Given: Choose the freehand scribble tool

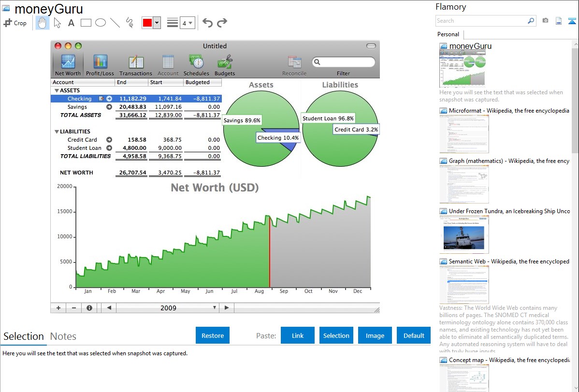Looking at the screenshot, I should (130, 23).
